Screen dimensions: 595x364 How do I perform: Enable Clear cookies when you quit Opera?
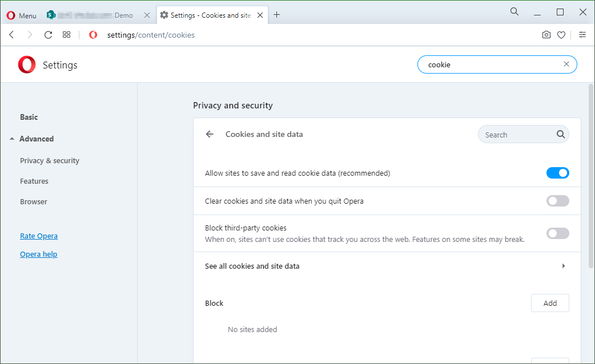[557, 201]
